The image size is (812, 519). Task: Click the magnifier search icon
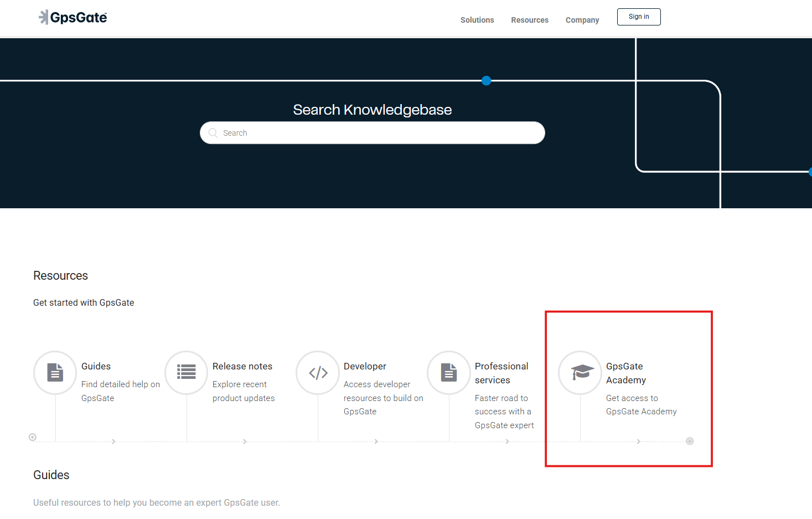[213, 133]
